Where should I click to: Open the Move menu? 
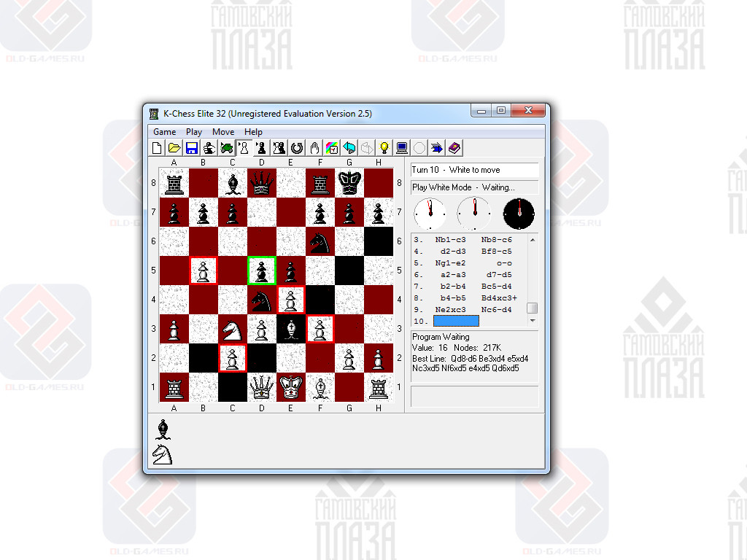point(223,132)
